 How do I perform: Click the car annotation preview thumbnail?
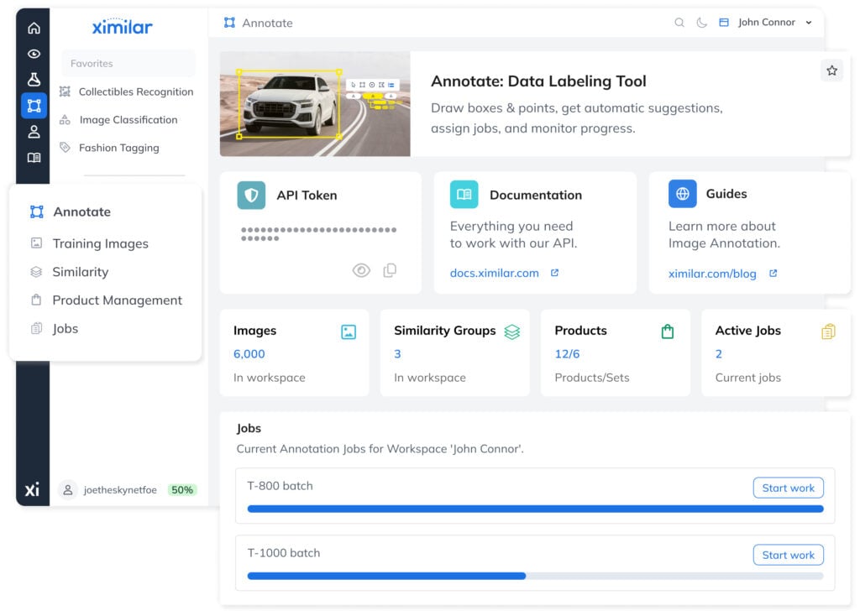315,104
